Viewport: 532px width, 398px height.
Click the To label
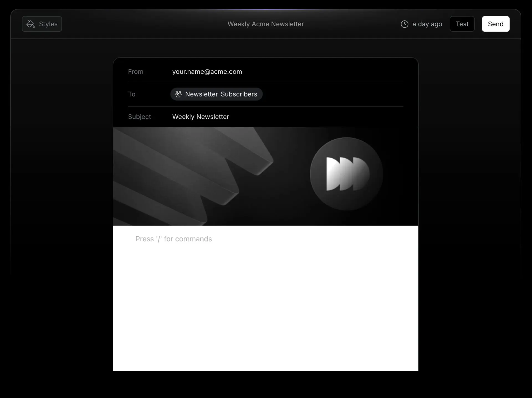132,94
